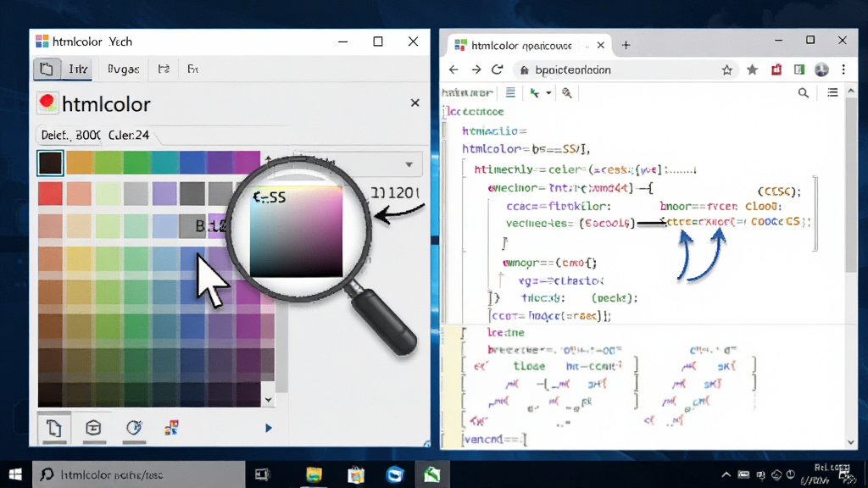This screenshot has width=868, height=488.
Task: Click inside the magnified gradient color picker
Action: [296, 231]
